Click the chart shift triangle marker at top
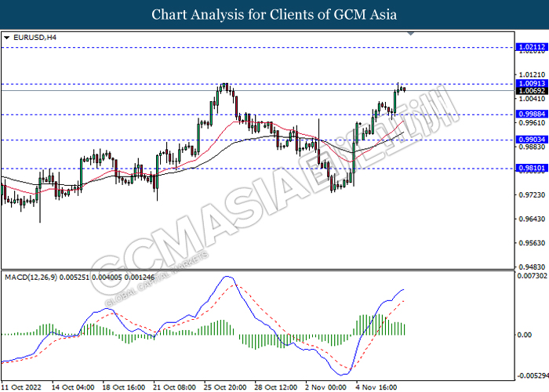The image size is (549, 392). click(x=411, y=34)
